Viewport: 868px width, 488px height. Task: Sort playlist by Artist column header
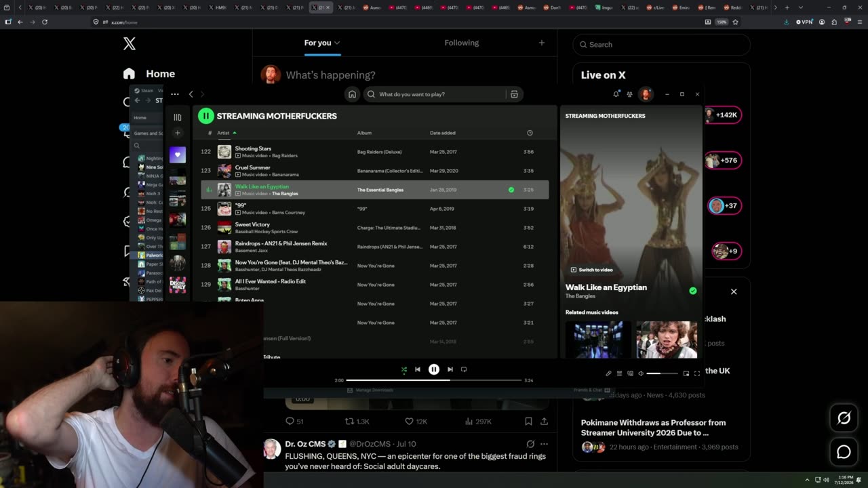(x=223, y=133)
